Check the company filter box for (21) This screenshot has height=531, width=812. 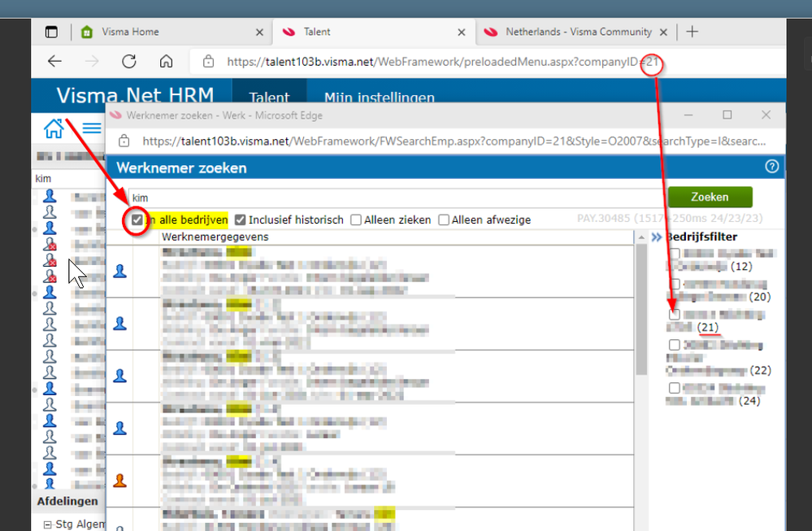(x=675, y=315)
